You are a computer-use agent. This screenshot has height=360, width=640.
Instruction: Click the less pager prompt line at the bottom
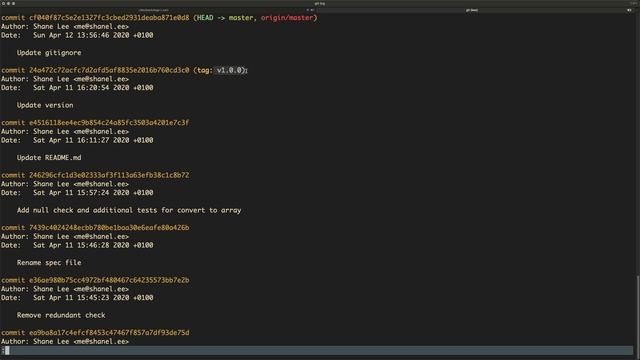(317, 350)
